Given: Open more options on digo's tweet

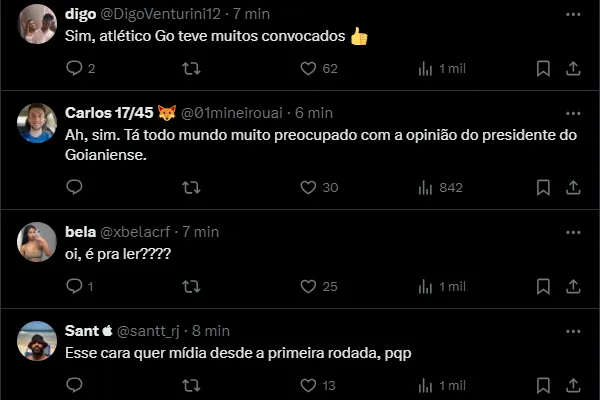Looking at the screenshot, I should click(x=573, y=15).
